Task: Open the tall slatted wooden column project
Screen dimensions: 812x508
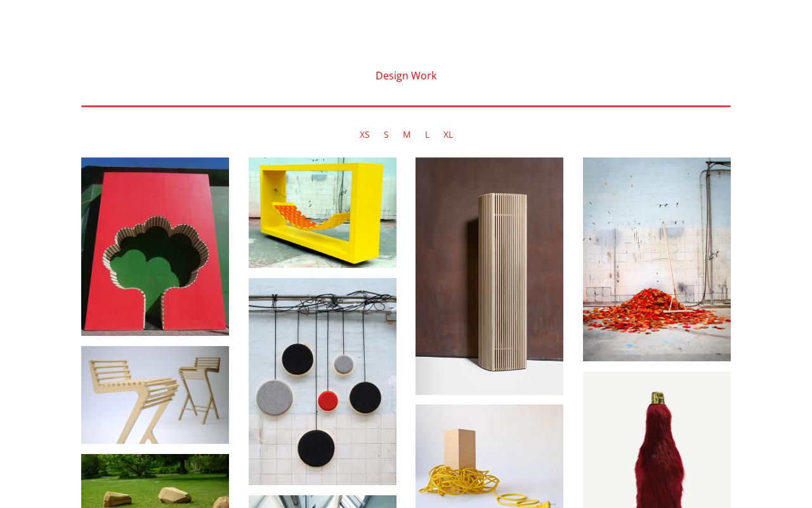Action: click(x=489, y=276)
